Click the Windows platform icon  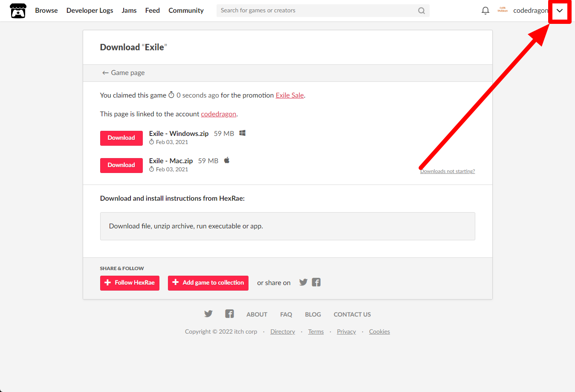point(242,133)
